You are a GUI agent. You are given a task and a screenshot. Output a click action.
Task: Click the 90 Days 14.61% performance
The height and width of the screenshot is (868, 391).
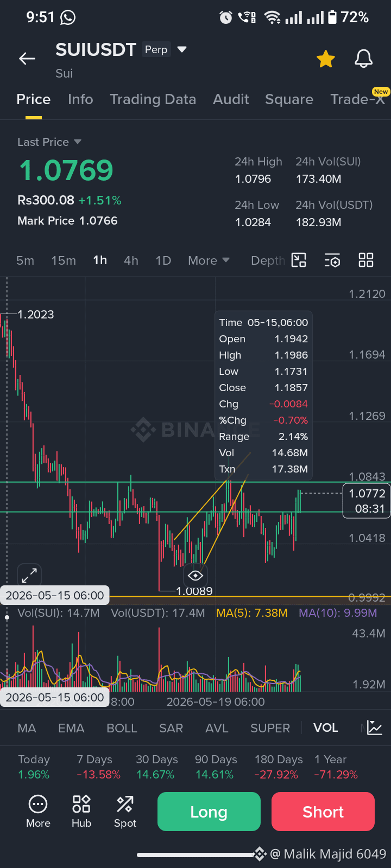(216, 767)
